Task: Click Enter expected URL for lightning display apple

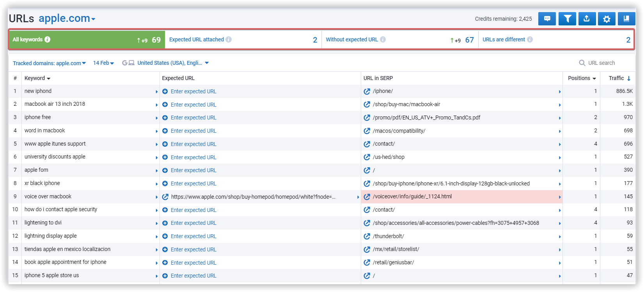Action: pos(193,236)
